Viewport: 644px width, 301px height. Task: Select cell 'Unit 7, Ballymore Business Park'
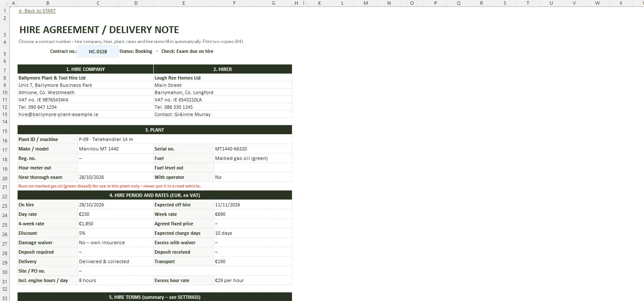pyautogui.click(x=85, y=85)
